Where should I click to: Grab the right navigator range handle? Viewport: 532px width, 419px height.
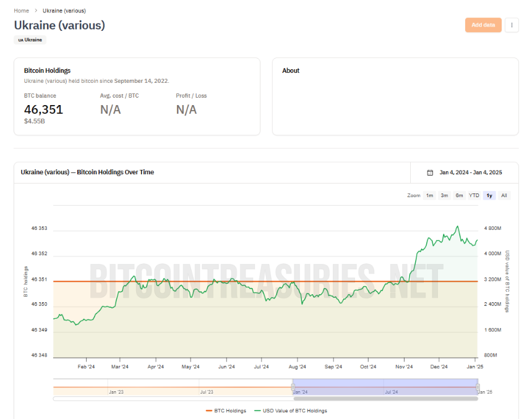[478, 387]
